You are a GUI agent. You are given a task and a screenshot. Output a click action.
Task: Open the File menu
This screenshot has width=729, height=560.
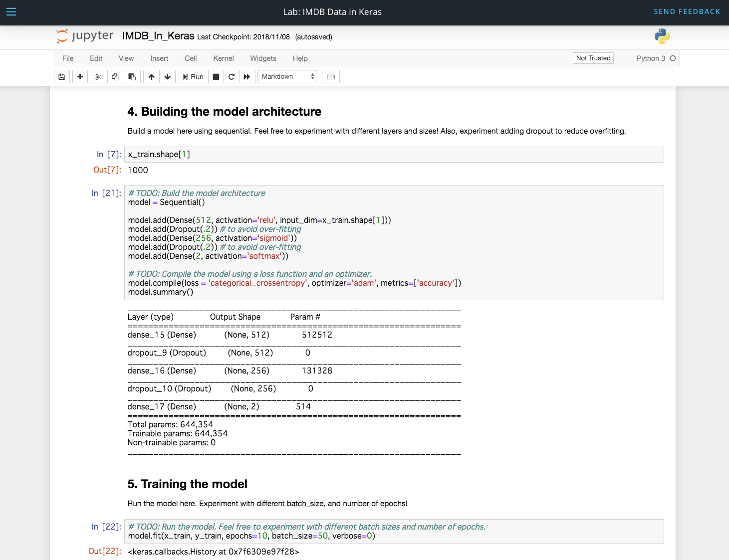click(68, 58)
